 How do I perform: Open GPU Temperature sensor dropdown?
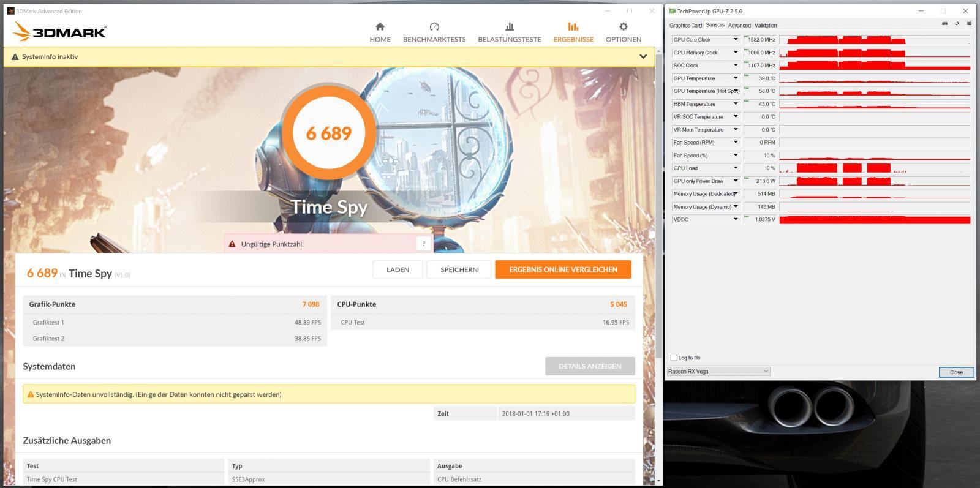[x=736, y=78]
